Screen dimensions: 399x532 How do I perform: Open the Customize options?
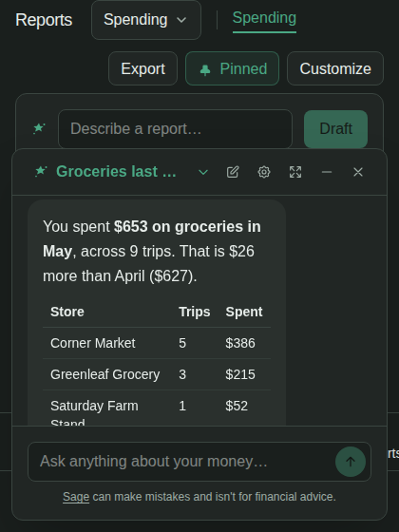[x=335, y=68]
